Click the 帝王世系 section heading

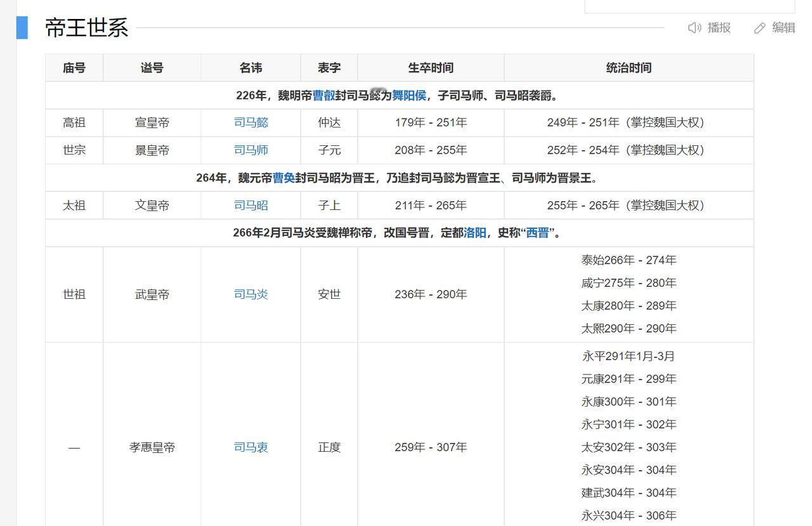(x=87, y=28)
